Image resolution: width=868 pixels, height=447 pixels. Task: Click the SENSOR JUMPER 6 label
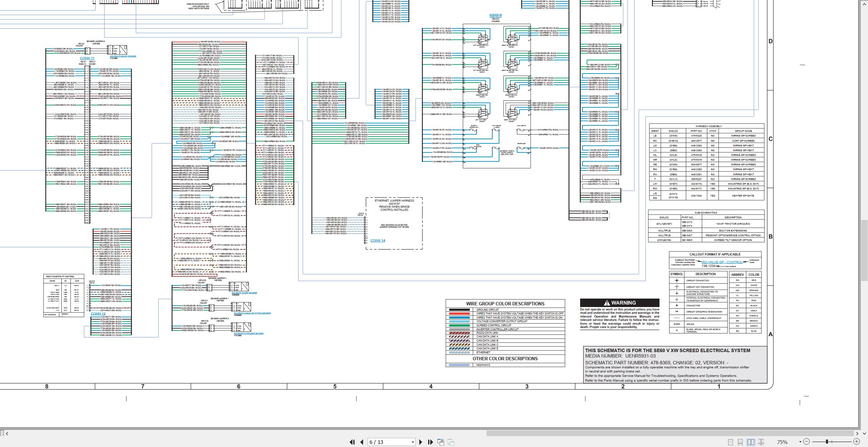[96, 41]
